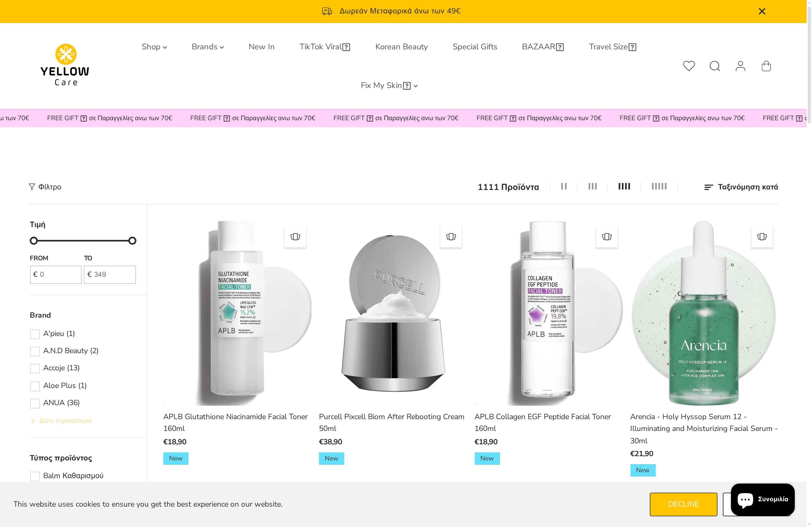
Task: Tick the Balm Καθαρισμού product type checkbox
Action: [35, 476]
